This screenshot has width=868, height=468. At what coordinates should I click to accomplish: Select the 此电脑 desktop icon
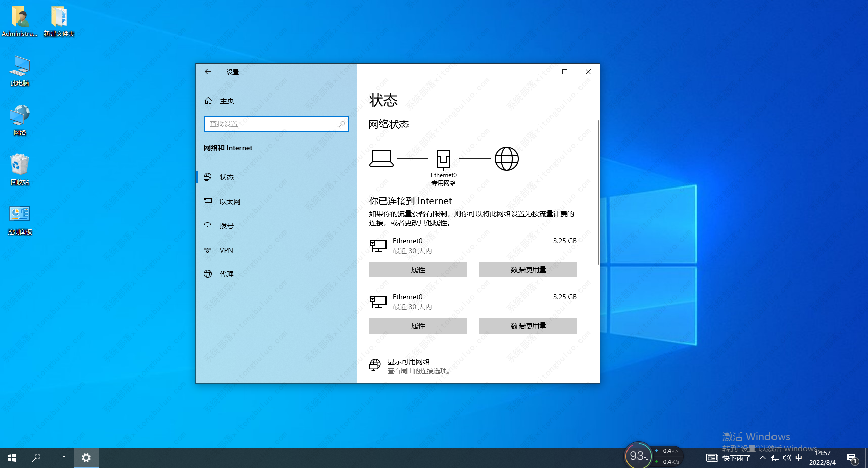tap(20, 71)
